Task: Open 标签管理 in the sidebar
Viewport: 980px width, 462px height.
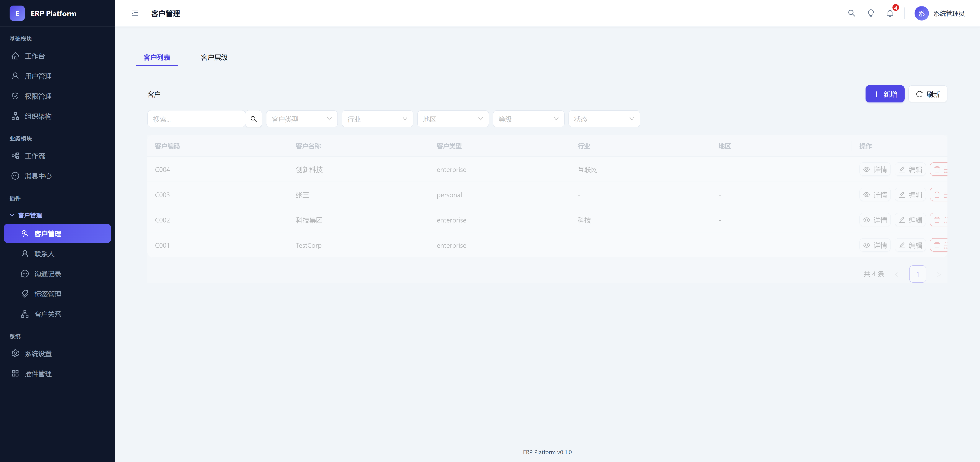Action: point(47,294)
